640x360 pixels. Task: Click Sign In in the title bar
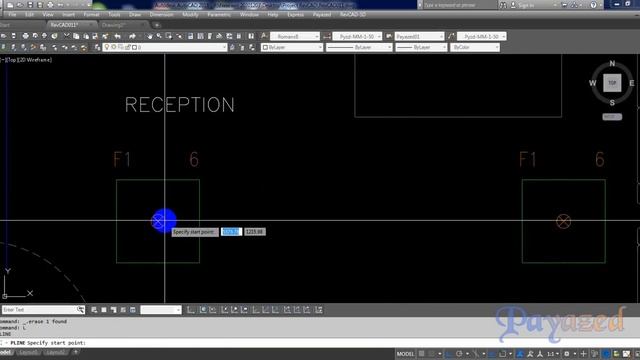click(x=526, y=5)
